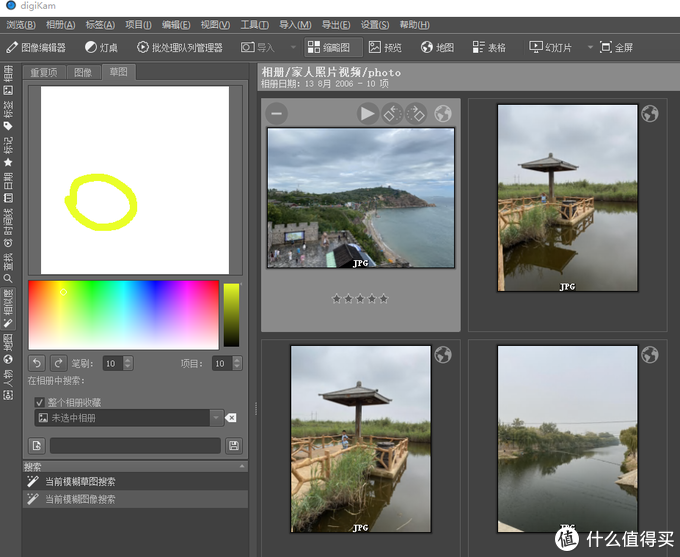
Task: Open the 工具(T) menu
Action: coord(255,24)
